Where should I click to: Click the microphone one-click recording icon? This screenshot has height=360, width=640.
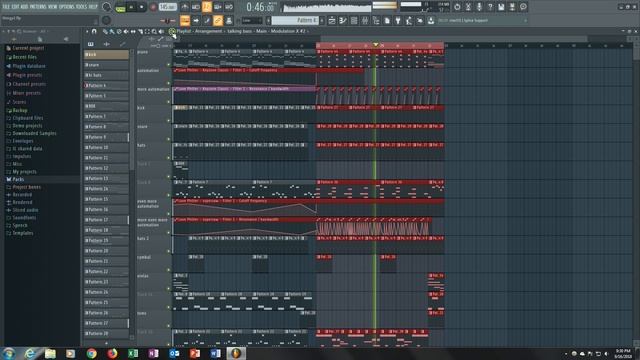click(479, 7)
